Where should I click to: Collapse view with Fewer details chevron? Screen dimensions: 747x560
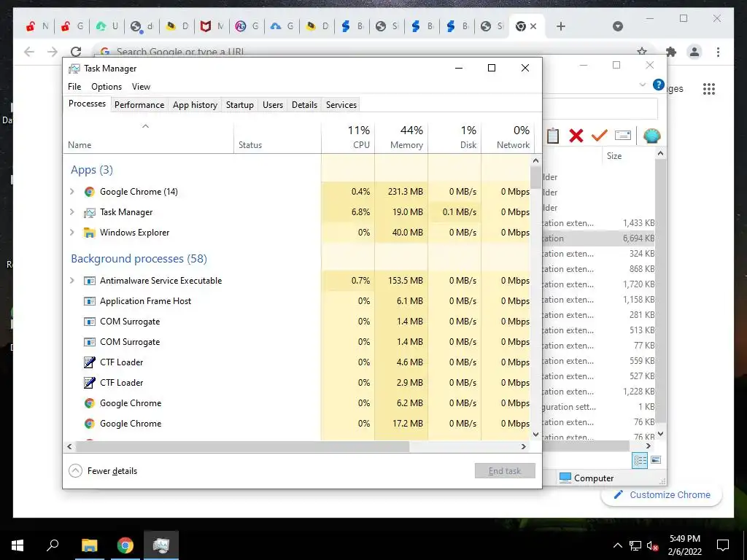pyautogui.click(x=75, y=471)
